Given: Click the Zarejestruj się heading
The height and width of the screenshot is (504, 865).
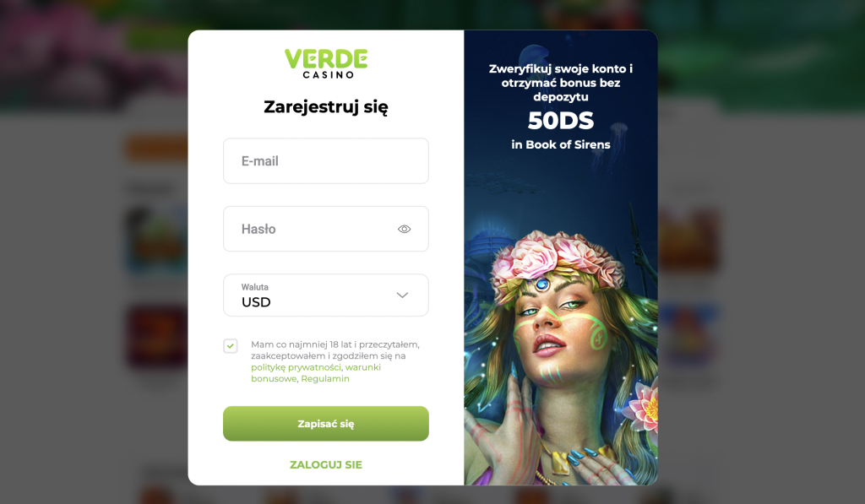Looking at the screenshot, I should pyautogui.click(x=326, y=107).
